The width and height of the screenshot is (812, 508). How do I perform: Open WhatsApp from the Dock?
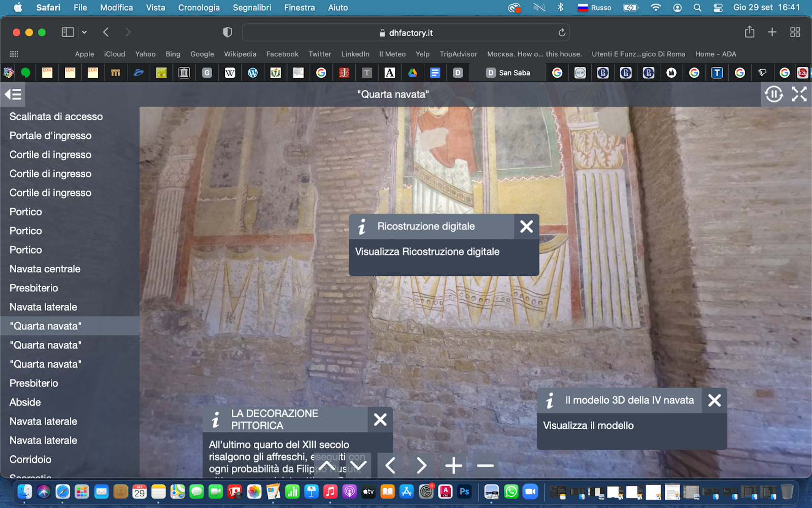pos(511,491)
